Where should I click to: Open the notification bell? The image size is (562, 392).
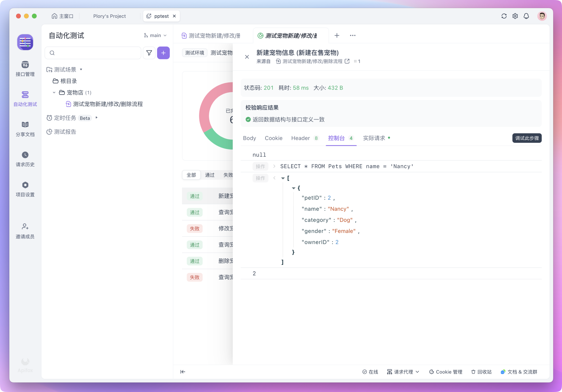526,16
